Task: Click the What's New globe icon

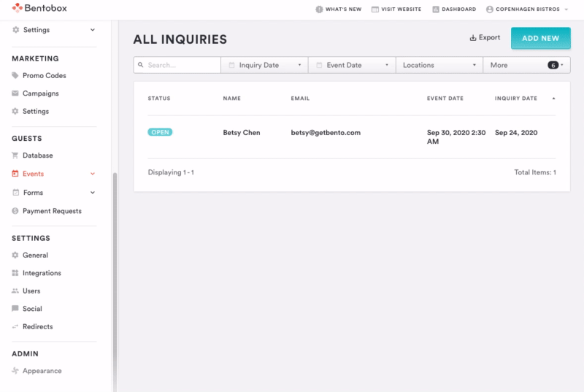Action: point(319,9)
